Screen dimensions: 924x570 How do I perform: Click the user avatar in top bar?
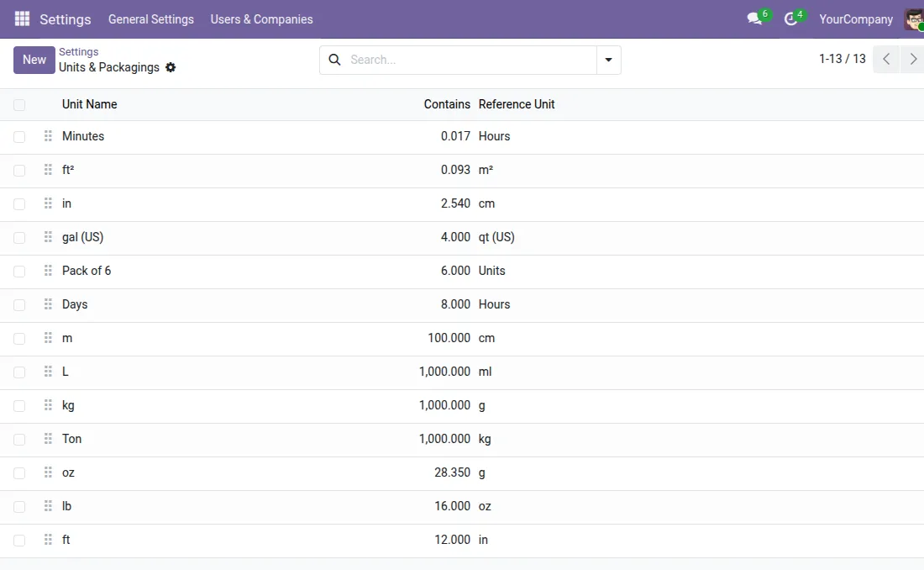click(913, 19)
